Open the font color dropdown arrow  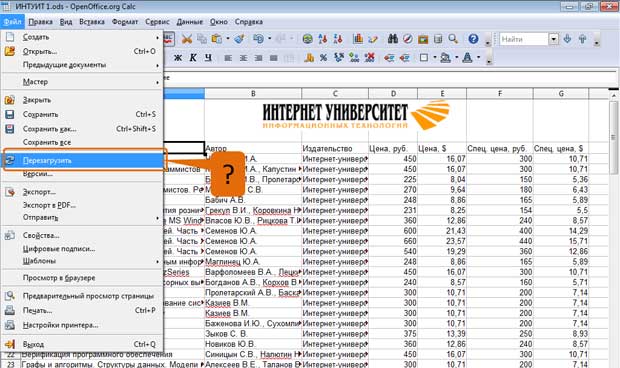(478, 58)
